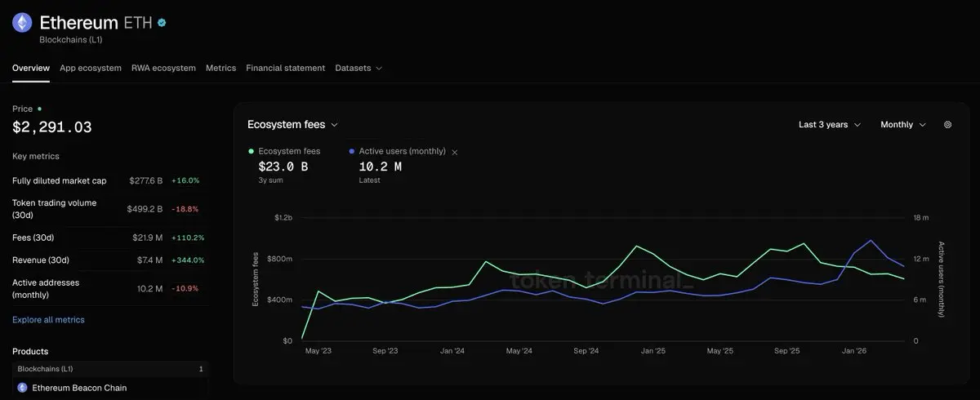This screenshot has width=980, height=400.
Task: Switch to the App ecosystem tab
Action: (91, 68)
